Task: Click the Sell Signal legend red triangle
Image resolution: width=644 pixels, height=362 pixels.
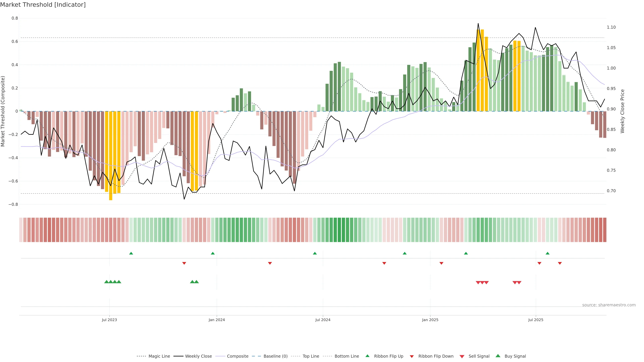Action: [x=462, y=356]
